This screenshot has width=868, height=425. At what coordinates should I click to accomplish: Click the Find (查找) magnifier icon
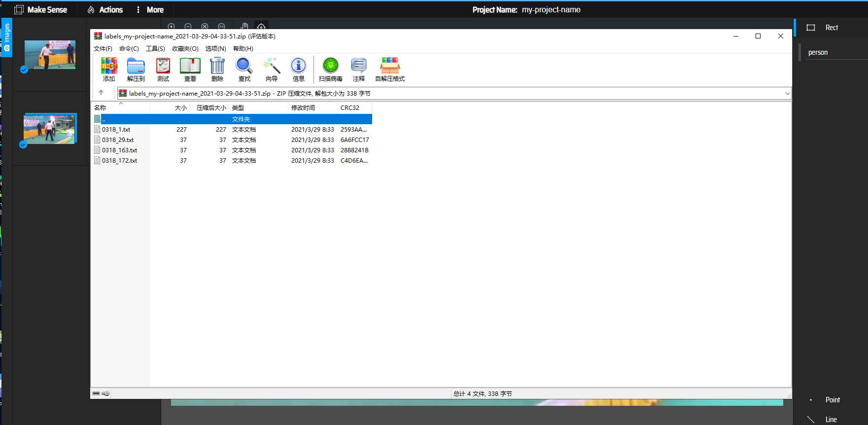coord(244,69)
